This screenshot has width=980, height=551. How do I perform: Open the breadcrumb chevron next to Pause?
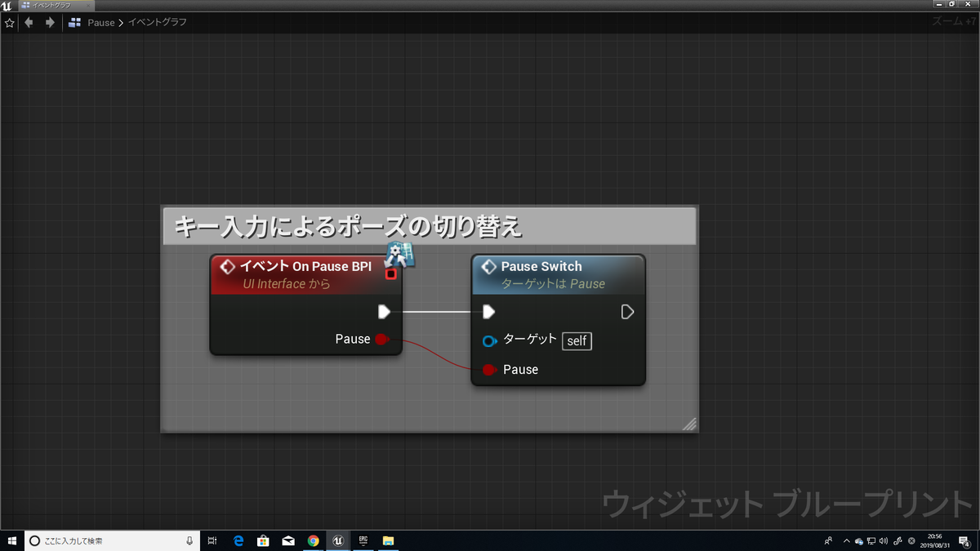[120, 22]
